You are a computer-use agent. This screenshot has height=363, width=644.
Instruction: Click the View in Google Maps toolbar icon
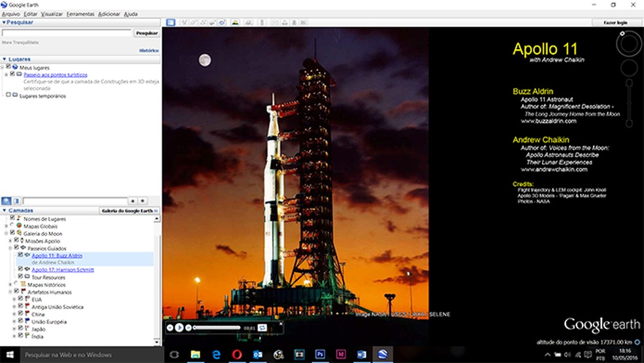pos(304,23)
